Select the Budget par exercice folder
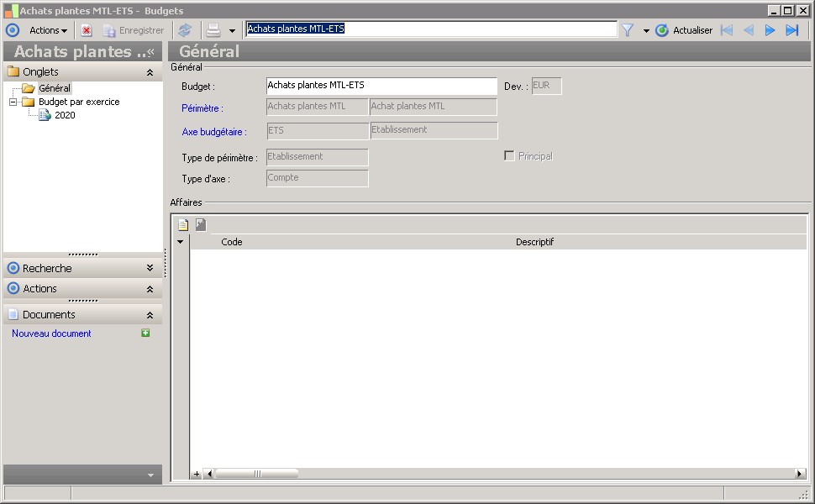The image size is (815, 504). click(79, 102)
